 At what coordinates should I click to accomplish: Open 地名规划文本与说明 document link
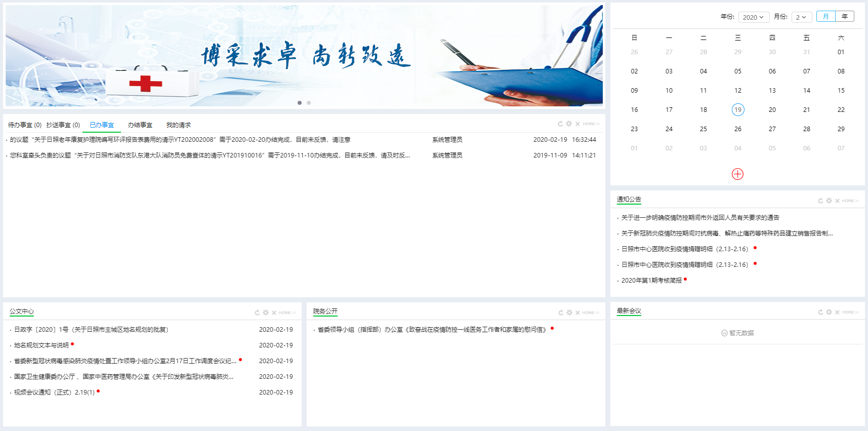[42, 345]
